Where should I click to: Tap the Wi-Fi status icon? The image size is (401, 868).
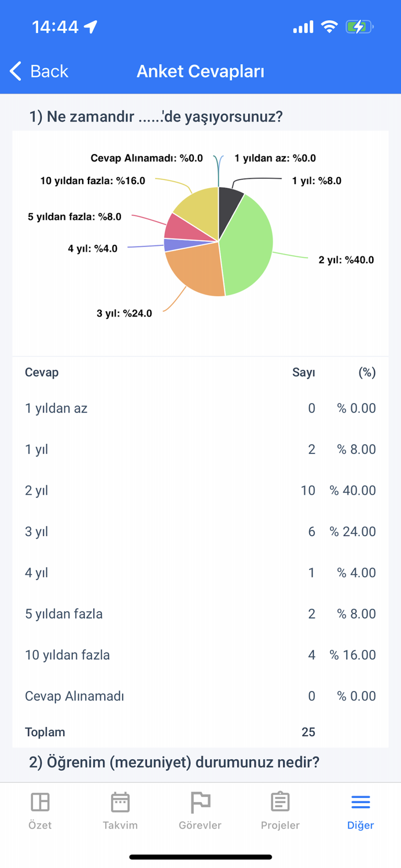(329, 27)
